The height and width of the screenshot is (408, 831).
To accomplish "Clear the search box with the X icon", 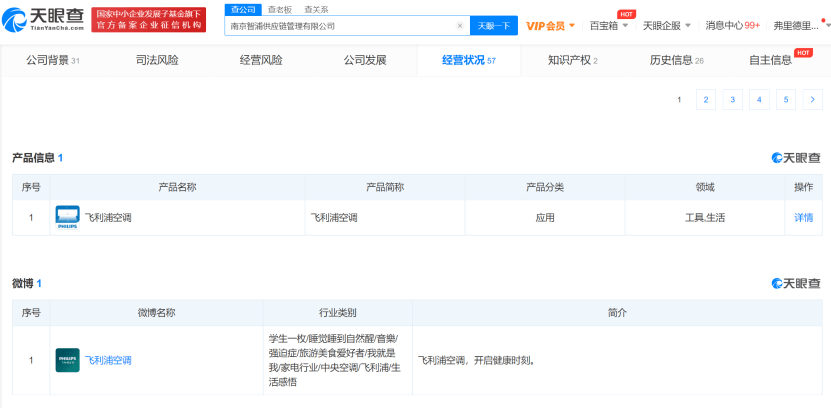I will pyautogui.click(x=459, y=25).
